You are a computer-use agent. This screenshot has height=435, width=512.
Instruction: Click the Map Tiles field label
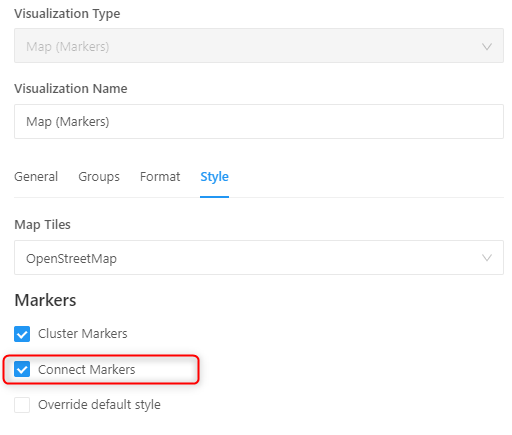click(x=42, y=225)
